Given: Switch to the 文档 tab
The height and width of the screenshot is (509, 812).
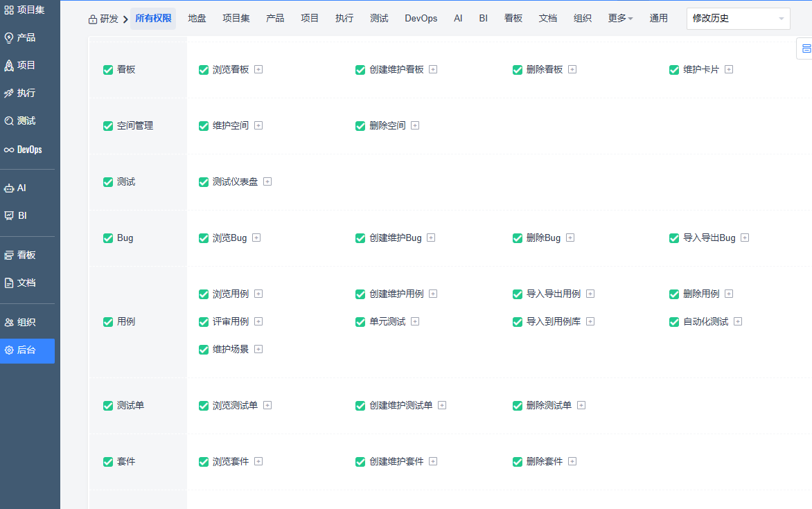Looking at the screenshot, I should coord(548,19).
